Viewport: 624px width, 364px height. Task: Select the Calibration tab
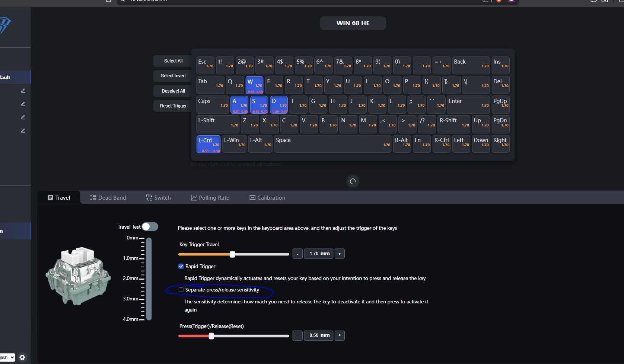tap(267, 197)
